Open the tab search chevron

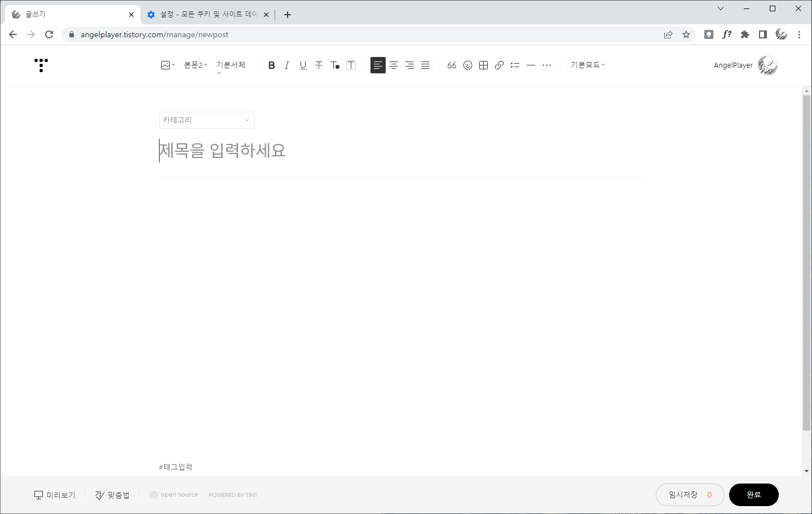click(x=721, y=8)
